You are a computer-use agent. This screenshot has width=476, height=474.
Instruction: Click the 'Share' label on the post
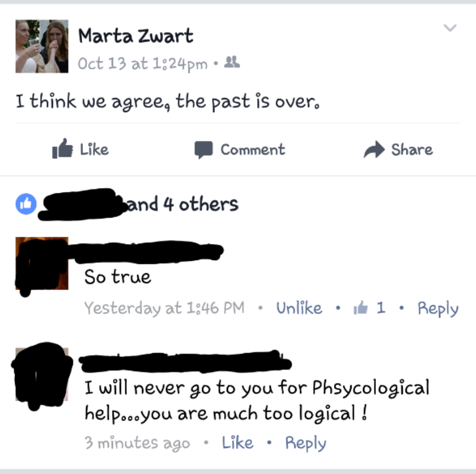point(412,150)
